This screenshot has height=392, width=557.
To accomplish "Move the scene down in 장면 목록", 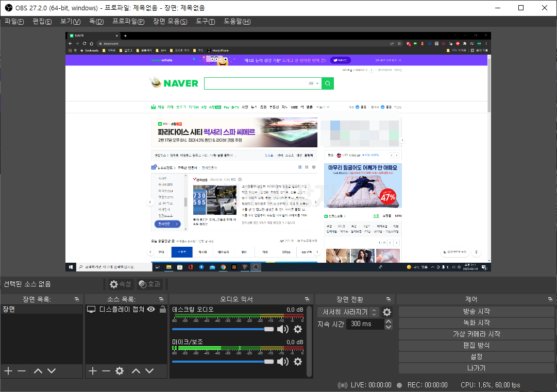I will pyautogui.click(x=52, y=371).
